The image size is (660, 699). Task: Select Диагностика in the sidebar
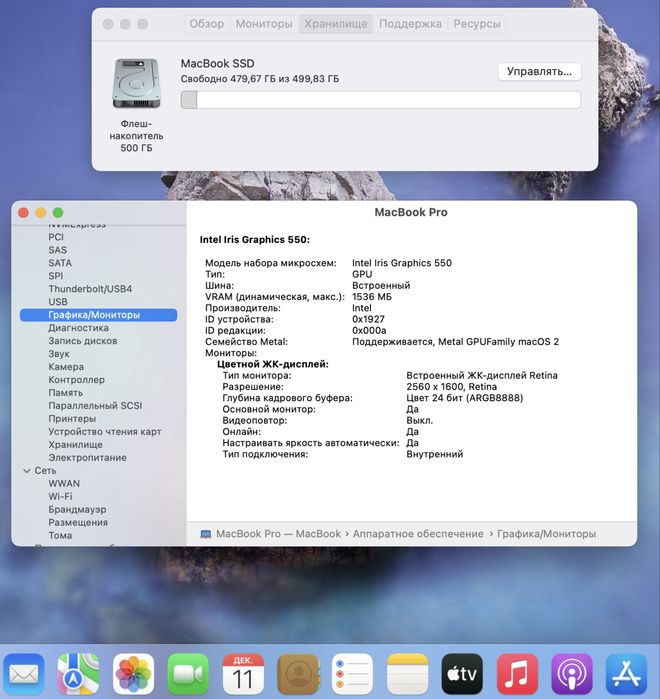pyautogui.click(x=78, y=328)
